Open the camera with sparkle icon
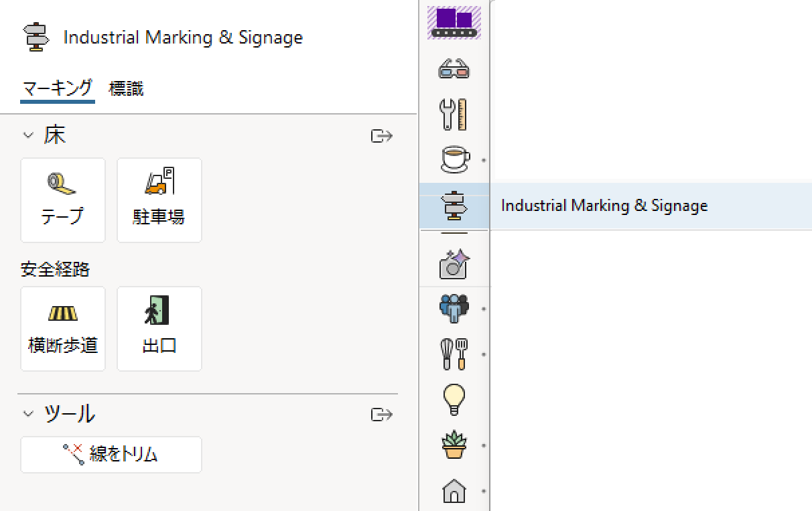The image size is (812, 511). pyautogui.click(x=454, y=264)
